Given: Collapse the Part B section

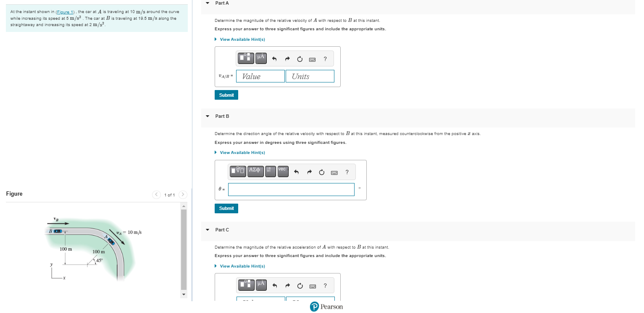Looking at the screenshot, I should click(207, 116).
